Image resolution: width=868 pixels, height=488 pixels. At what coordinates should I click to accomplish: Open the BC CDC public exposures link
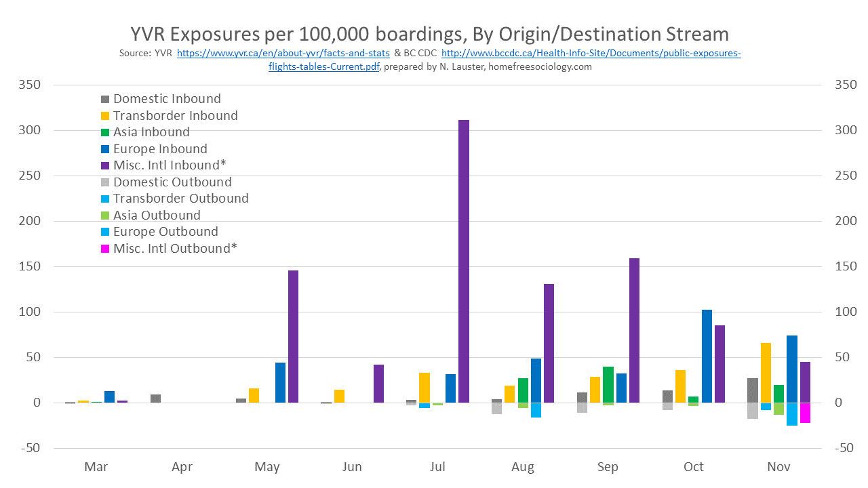coord(591,53)
